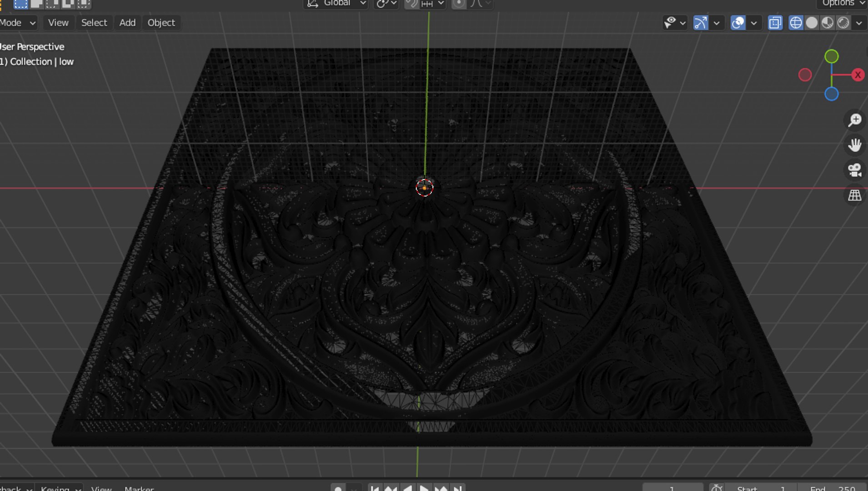868x491 pixels.
Task: Select the Extend Selection mode icon
Action: click(36, 4)
